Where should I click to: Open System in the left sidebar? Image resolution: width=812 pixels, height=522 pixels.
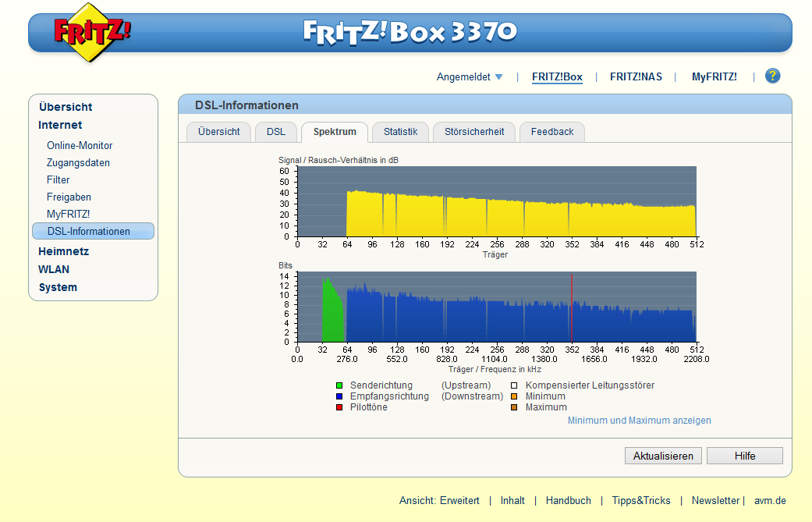58,287
